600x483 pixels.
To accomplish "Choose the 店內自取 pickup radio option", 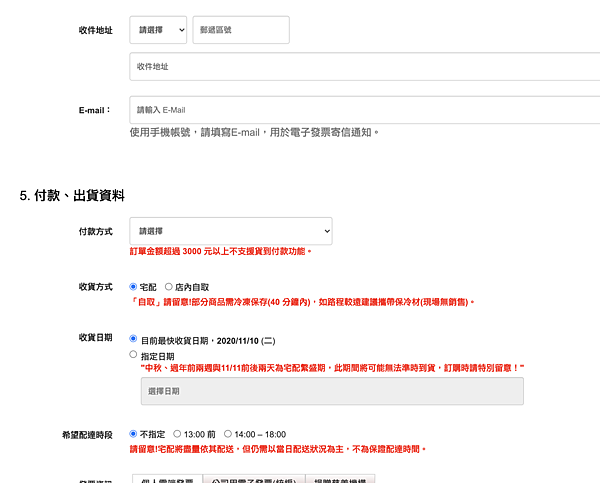I will [169, 287].
